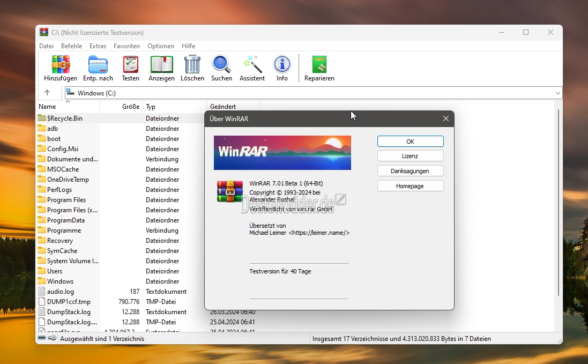Click the 'Testversion für 40 Tage' text
This screenshot has width=588, height=364.
[x=280, y=271]
